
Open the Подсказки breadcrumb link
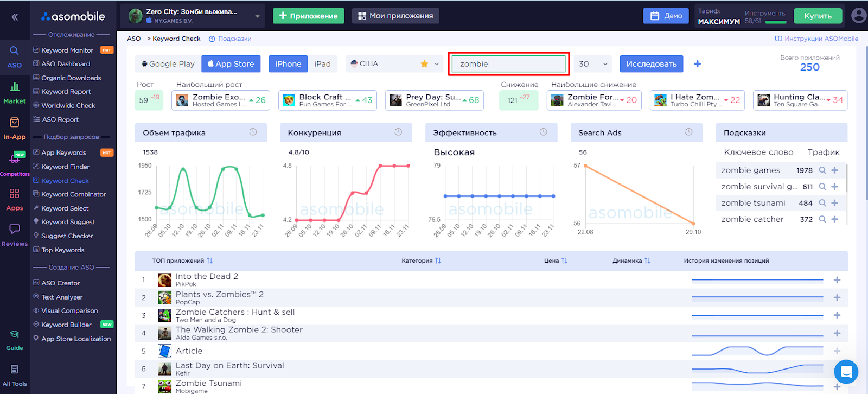tap(231, 39)
